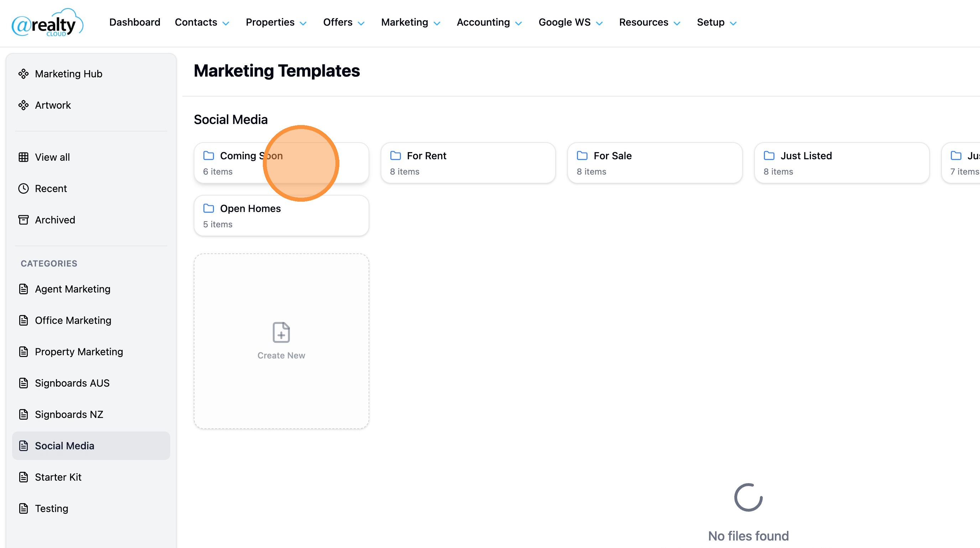Click the Recent clock icon
Viewport: 980px width, 548px height.
(x=24, y=188)
